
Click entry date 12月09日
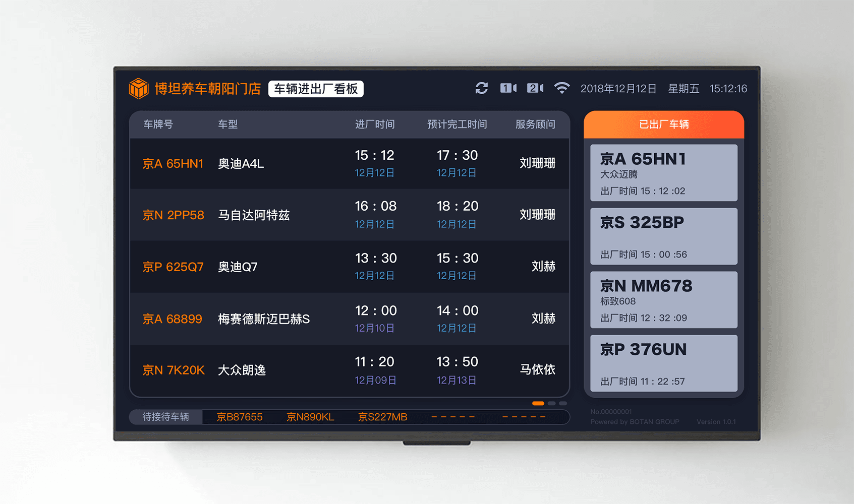[x=375, y=381]
